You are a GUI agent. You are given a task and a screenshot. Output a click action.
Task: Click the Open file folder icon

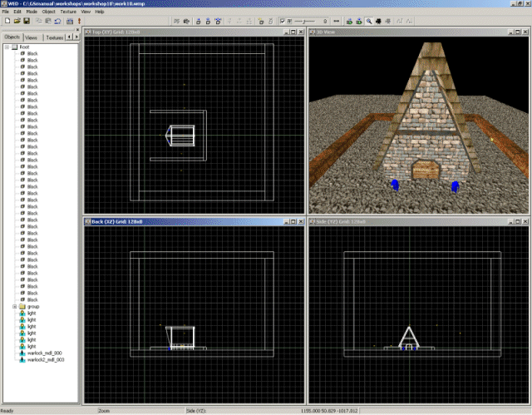tap(15, 21)
